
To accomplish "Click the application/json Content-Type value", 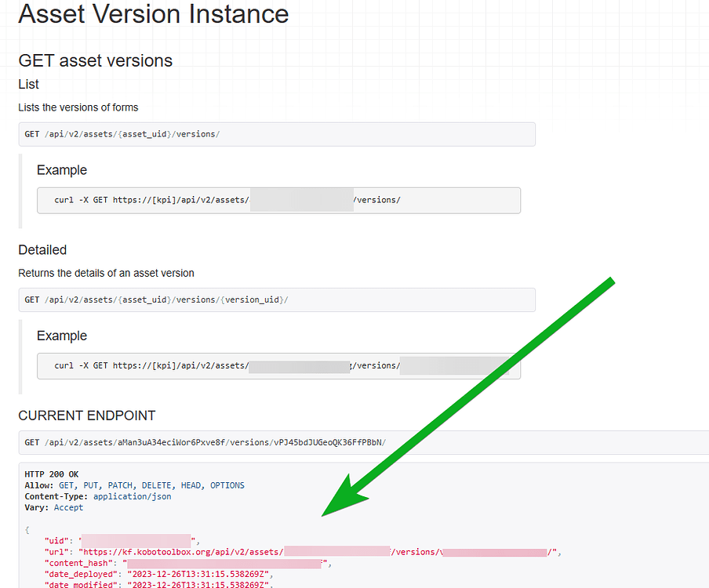I will 132,495.
